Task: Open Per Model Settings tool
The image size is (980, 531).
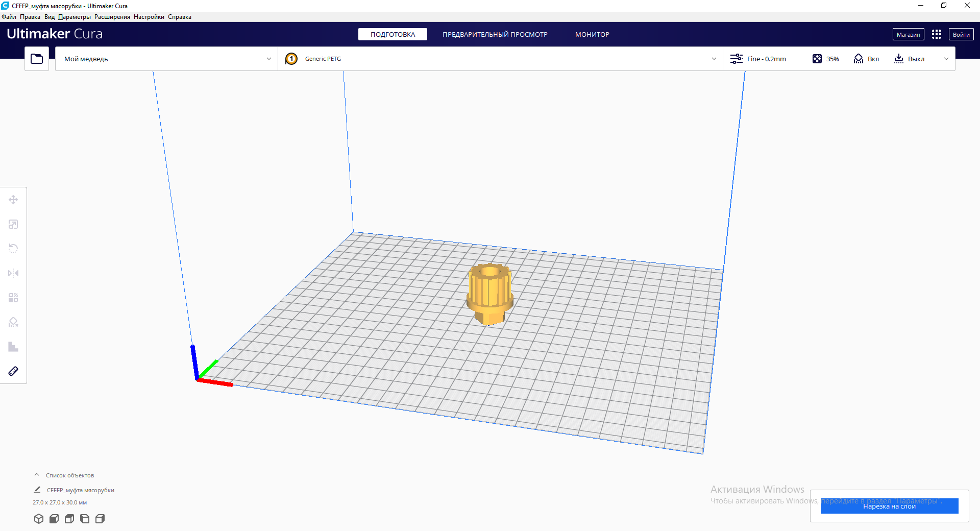Action: (13, 298)
